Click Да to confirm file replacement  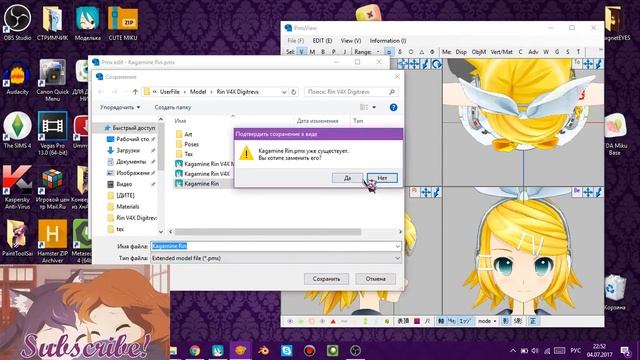(347, 178)
